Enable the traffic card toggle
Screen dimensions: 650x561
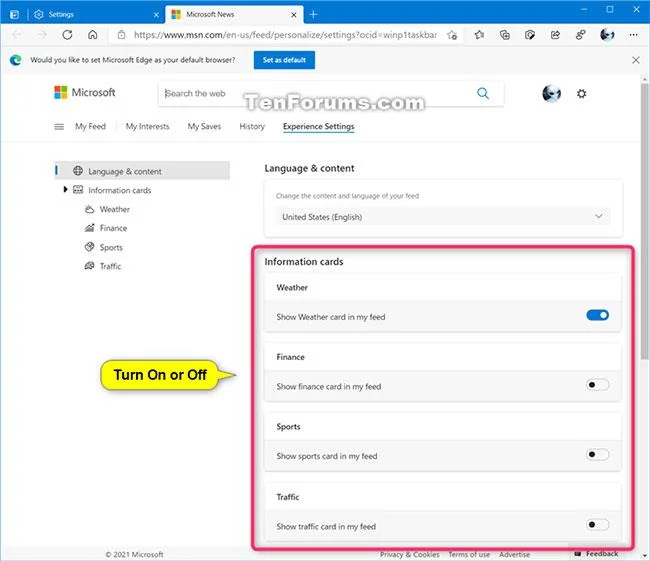tap(597, 525)
